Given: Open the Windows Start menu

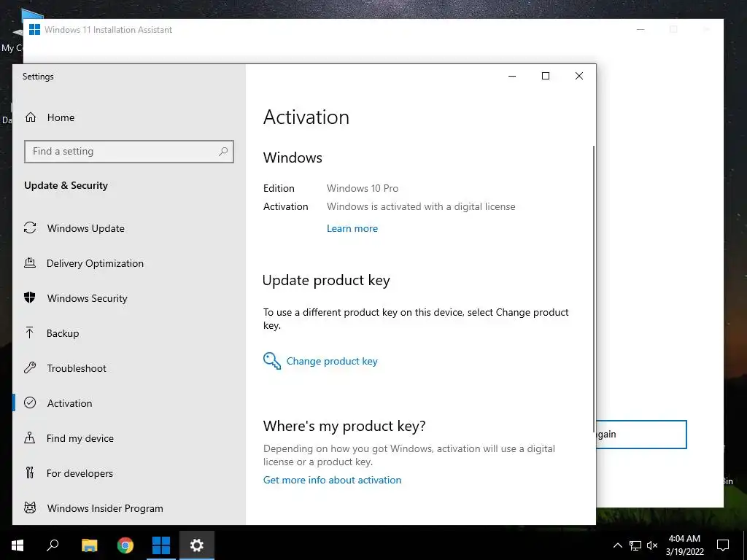Looking at the screenshot, I should coord(18,545).
